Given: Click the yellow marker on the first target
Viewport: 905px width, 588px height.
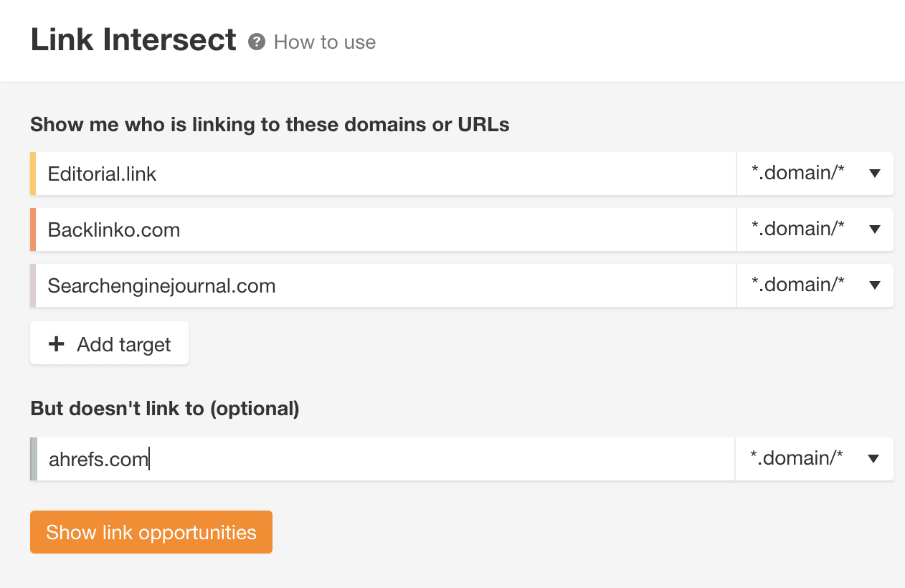Looking at the screenshot, I should coord(32,173).
